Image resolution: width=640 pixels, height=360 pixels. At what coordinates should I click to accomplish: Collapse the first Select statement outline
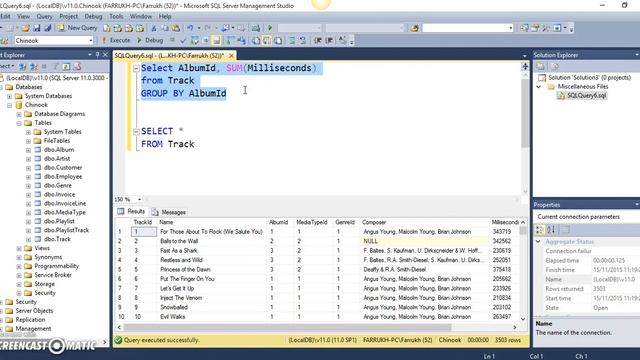pos(136,69)
